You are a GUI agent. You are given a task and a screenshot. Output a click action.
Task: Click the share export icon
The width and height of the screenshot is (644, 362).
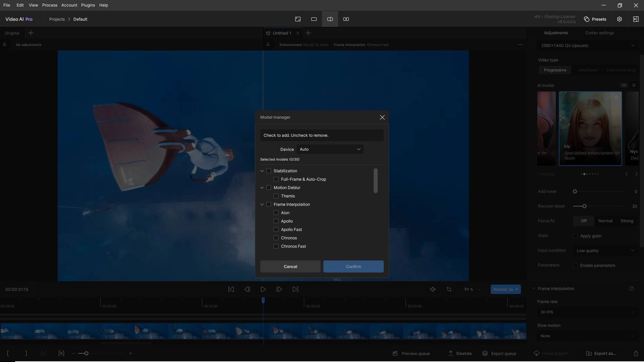pos(636,353)
